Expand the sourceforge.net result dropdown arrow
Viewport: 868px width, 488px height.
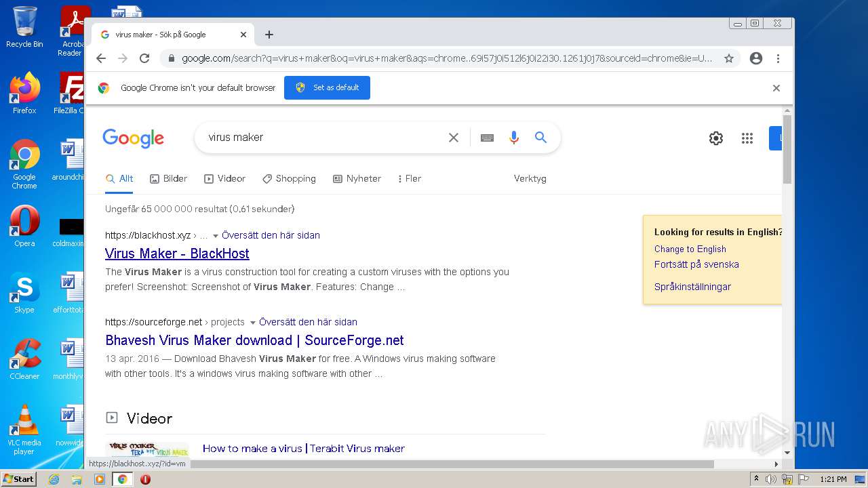[x=253, y=323]
